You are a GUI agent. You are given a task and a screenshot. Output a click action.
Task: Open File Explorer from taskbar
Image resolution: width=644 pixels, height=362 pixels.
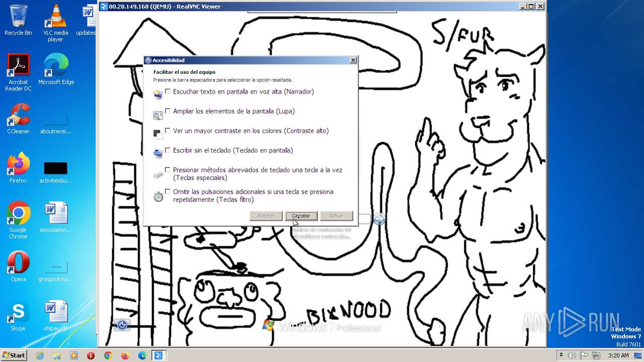click(x=57, y=355)
